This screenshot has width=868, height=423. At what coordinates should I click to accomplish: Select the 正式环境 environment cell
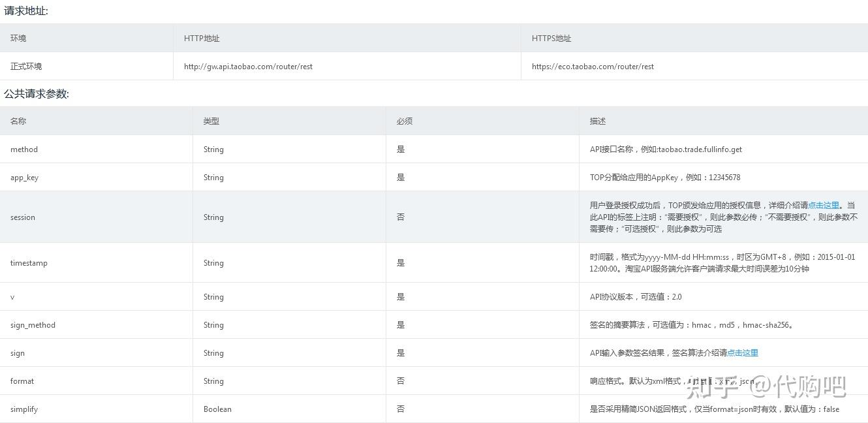click(27, 66)
